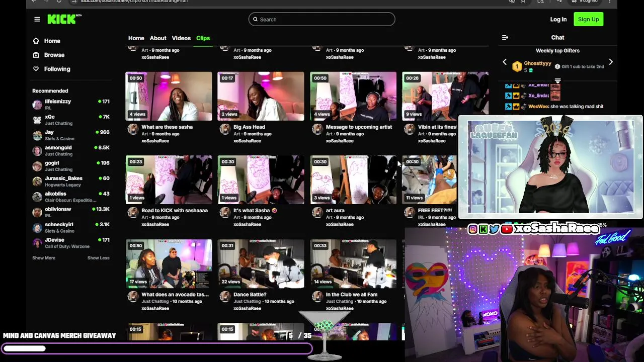
Task: Play 'In the Club we all Fam' thumbnail
Action: point(353,263)
